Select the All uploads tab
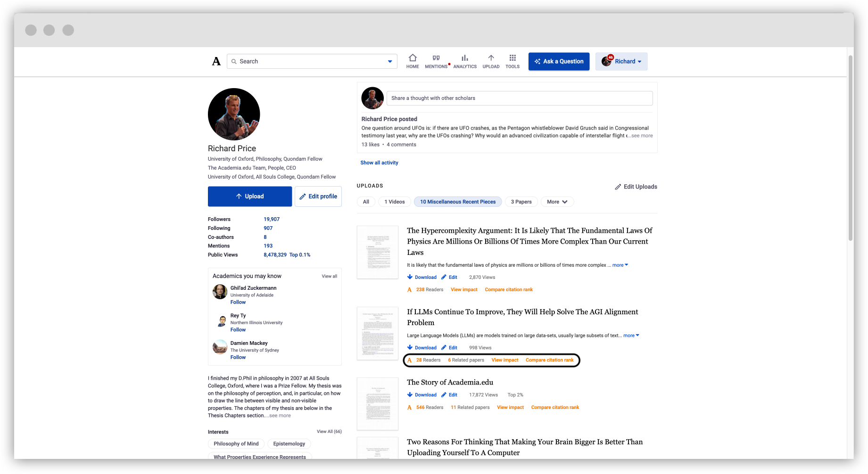The image size is (868, 474). 366,202
